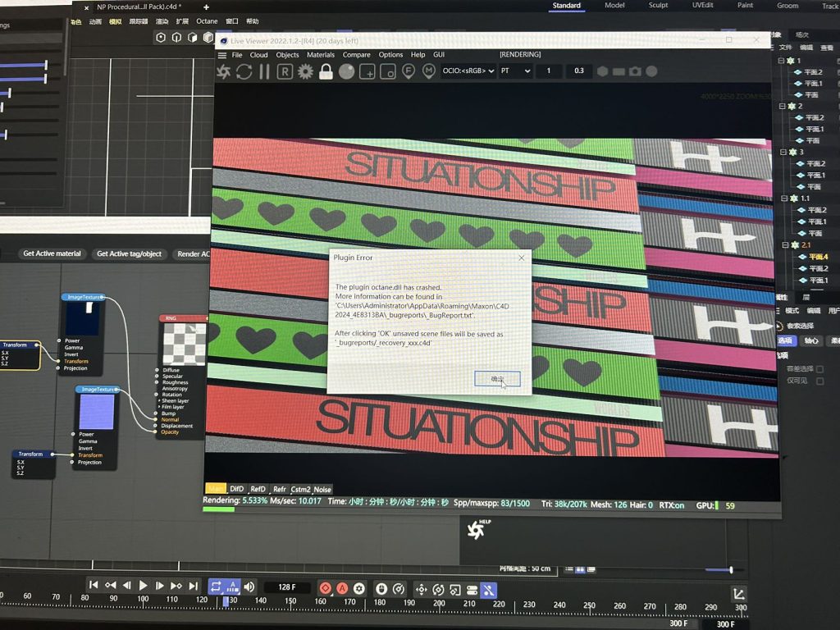The width and height of the screenshot is (840, 630).
Task: Open the OCIO:<sRGB> color space dropdown
Action: [468, 71]
